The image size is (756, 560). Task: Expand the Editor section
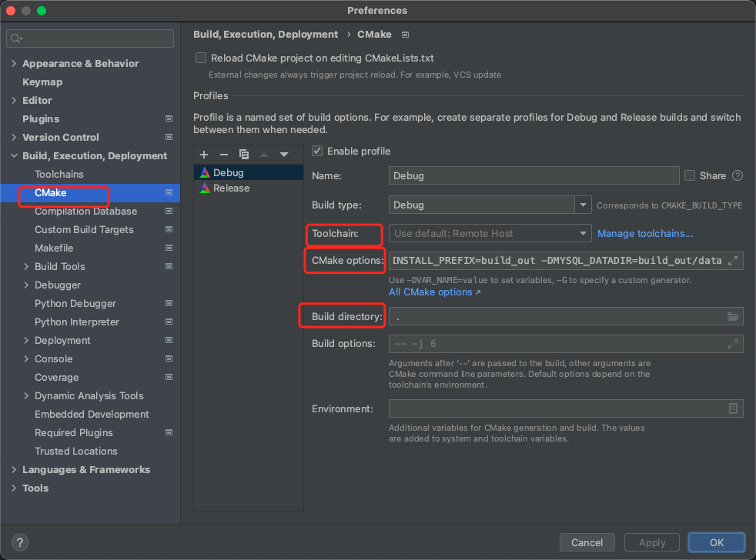pos(14,100)
